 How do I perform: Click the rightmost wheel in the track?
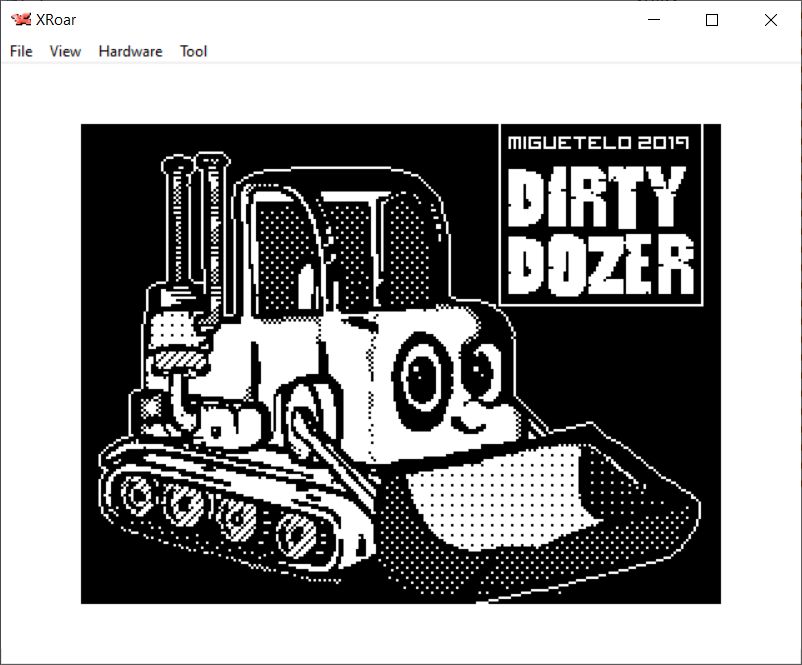point(298,533)
